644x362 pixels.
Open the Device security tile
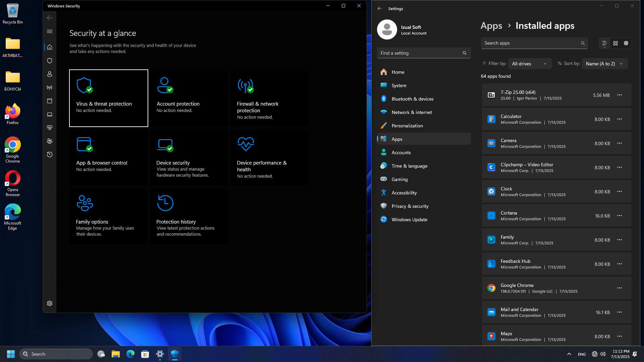tap(189, 157)
